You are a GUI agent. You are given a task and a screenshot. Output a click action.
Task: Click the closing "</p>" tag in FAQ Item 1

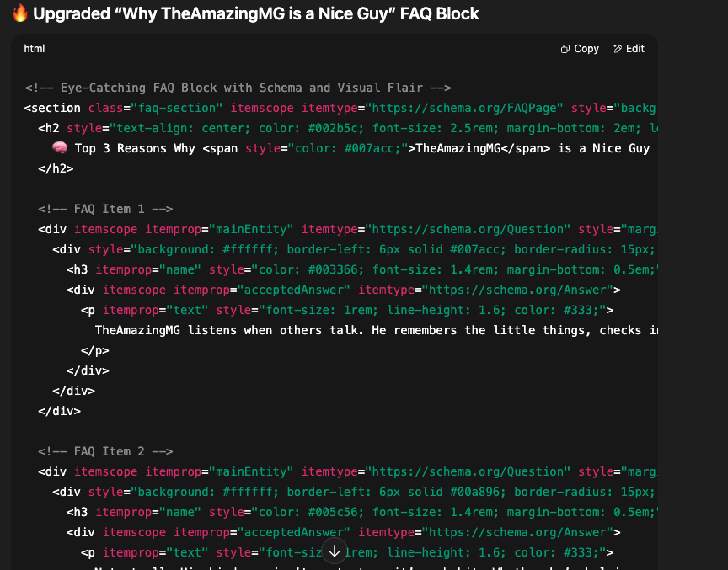coord(94,350)
